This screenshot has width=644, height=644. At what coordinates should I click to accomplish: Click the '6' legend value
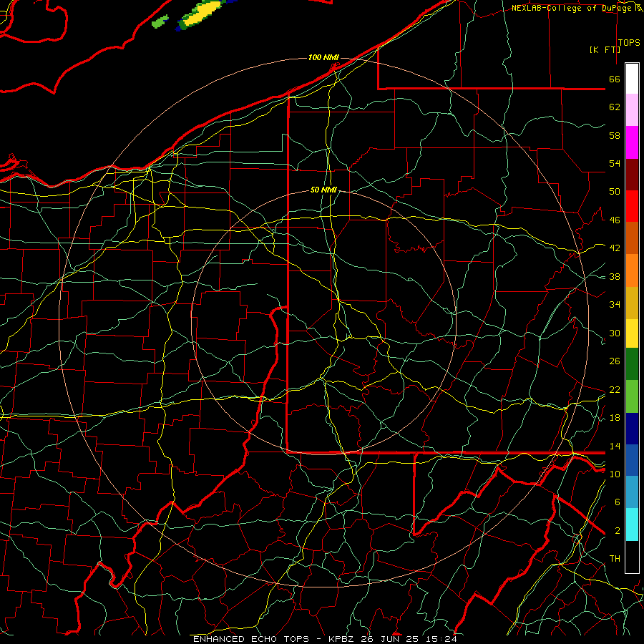(x=617, y=502)
